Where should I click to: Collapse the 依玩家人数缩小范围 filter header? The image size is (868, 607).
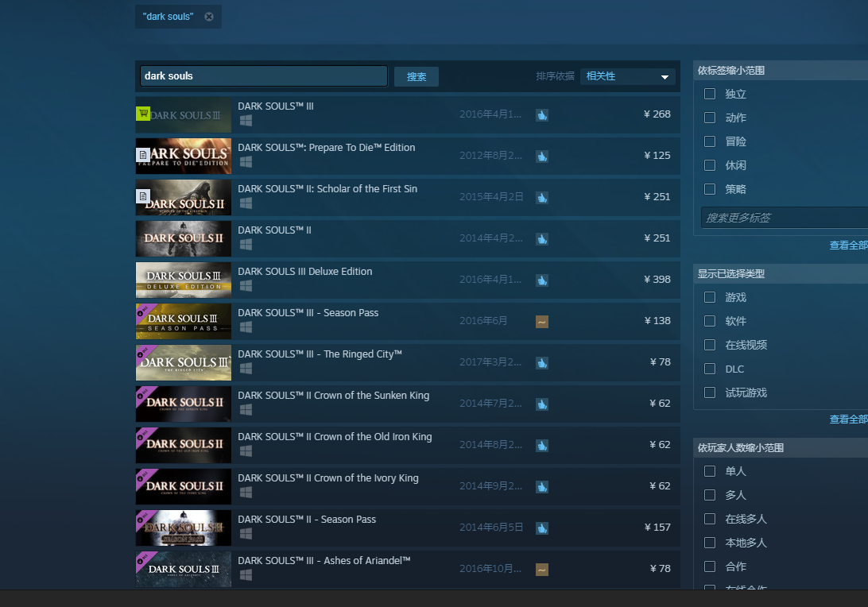[x=781, y=447]
